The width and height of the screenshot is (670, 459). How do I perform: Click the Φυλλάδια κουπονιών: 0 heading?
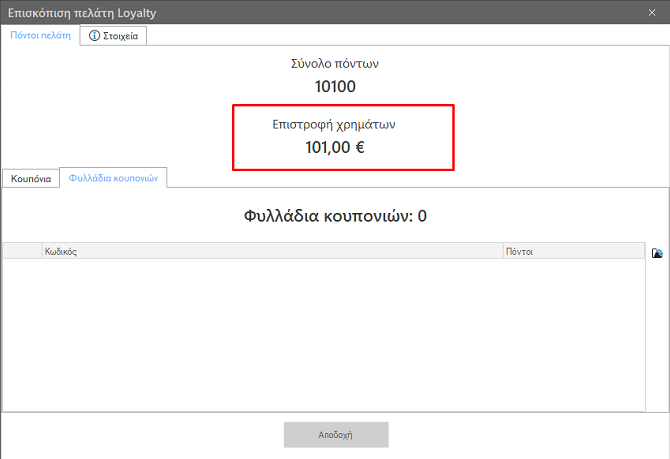tap(335, 216)
